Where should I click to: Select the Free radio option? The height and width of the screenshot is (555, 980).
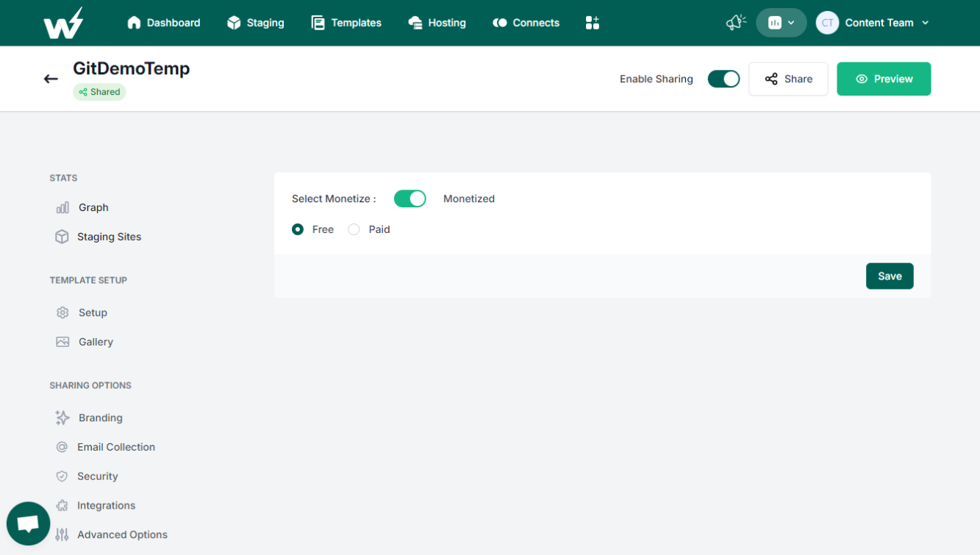tap(298, 229)
